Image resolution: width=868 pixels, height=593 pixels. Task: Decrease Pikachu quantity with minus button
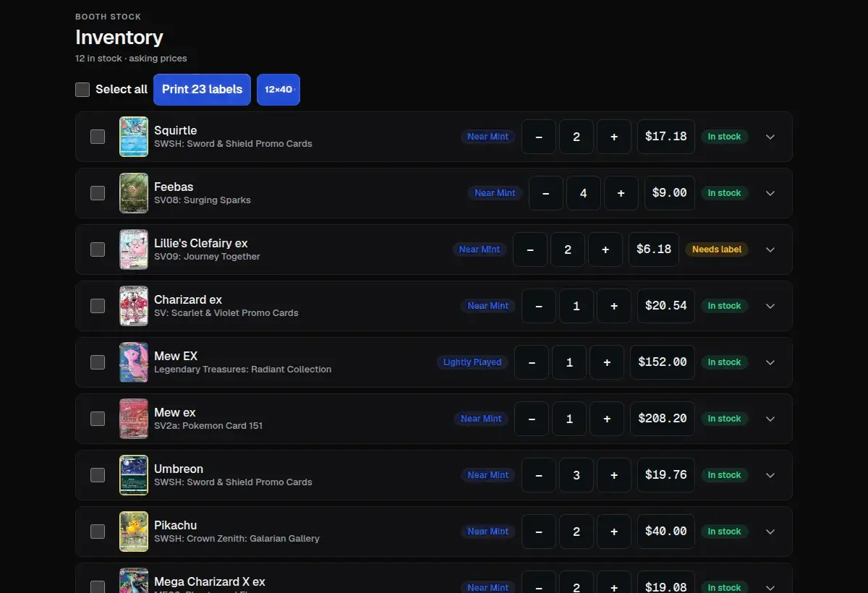pos(539,532)
